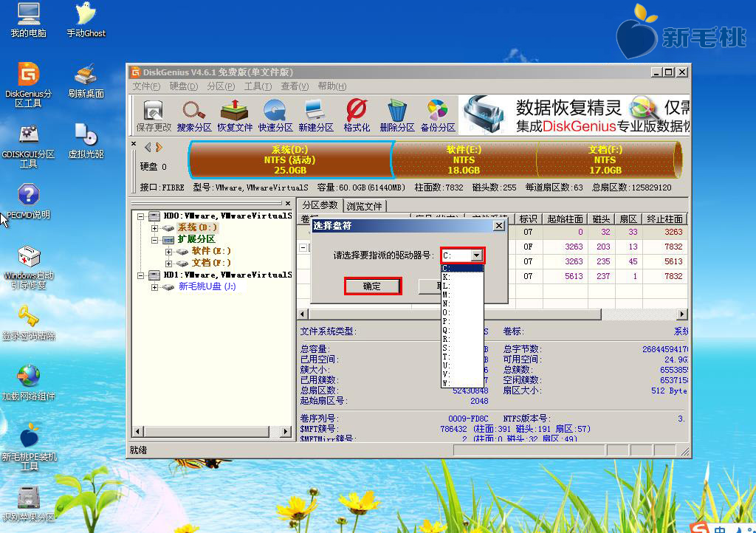Go to previous disk with left arrow

pyautogui.click(x=148, y=148)
